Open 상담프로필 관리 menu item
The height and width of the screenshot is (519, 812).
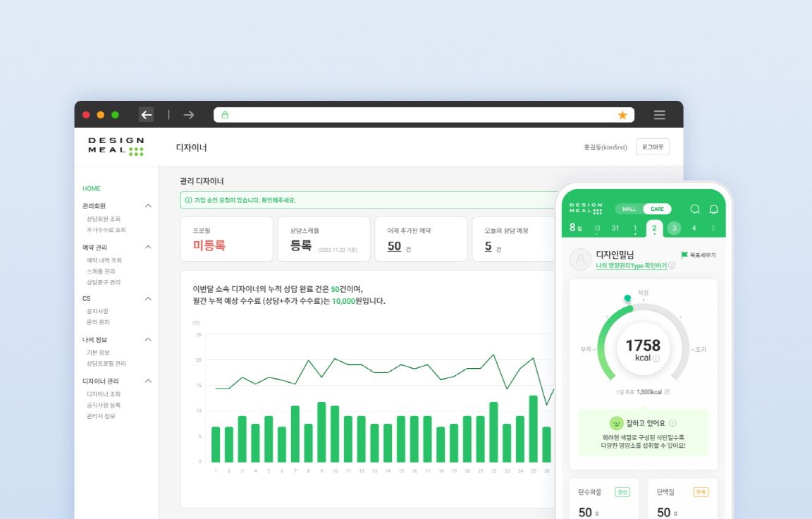tap(106, 364)
